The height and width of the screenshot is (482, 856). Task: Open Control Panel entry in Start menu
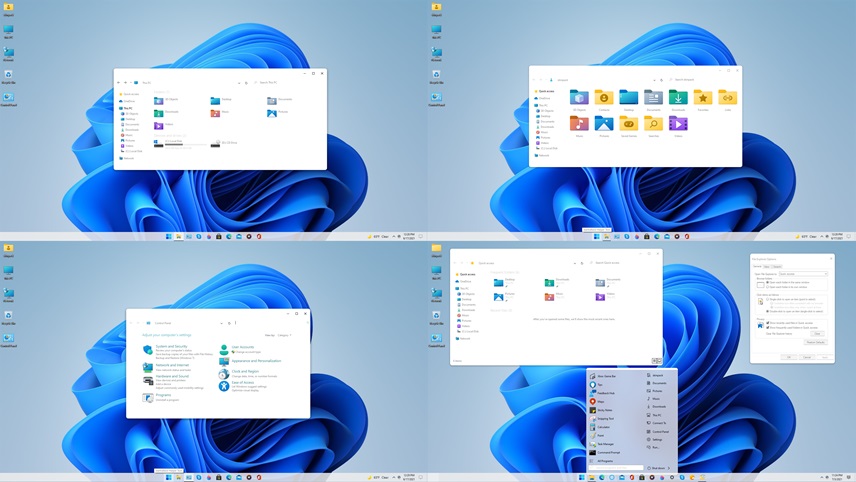658,432
